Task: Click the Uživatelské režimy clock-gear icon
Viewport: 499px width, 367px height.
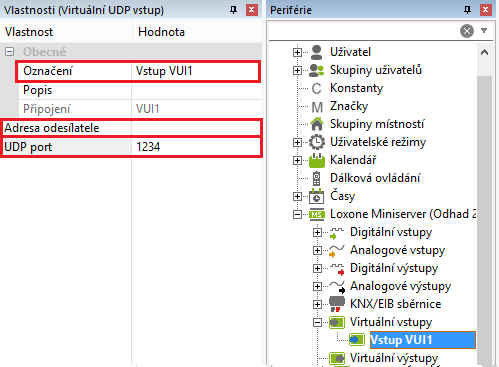Action: pyautogui.click(x=317, y=142)
